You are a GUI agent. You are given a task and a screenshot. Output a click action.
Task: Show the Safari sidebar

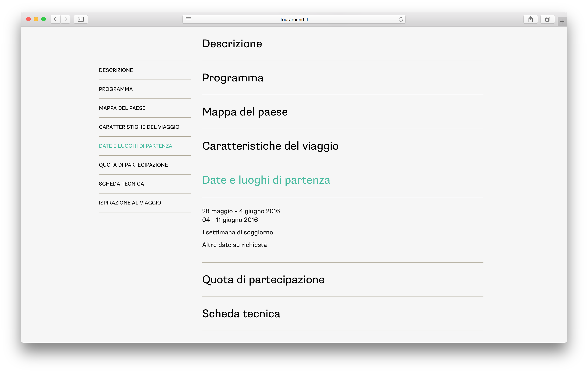pos(81,19)
